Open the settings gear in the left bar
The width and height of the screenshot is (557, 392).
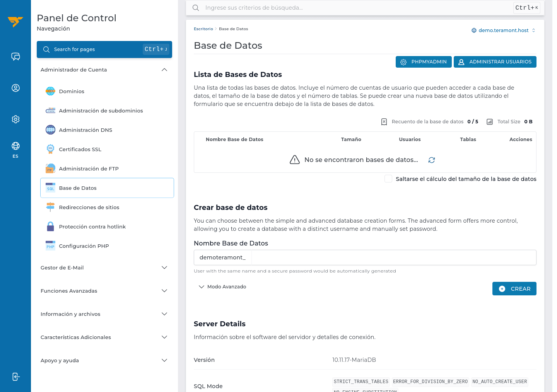(x=15, y=119)
